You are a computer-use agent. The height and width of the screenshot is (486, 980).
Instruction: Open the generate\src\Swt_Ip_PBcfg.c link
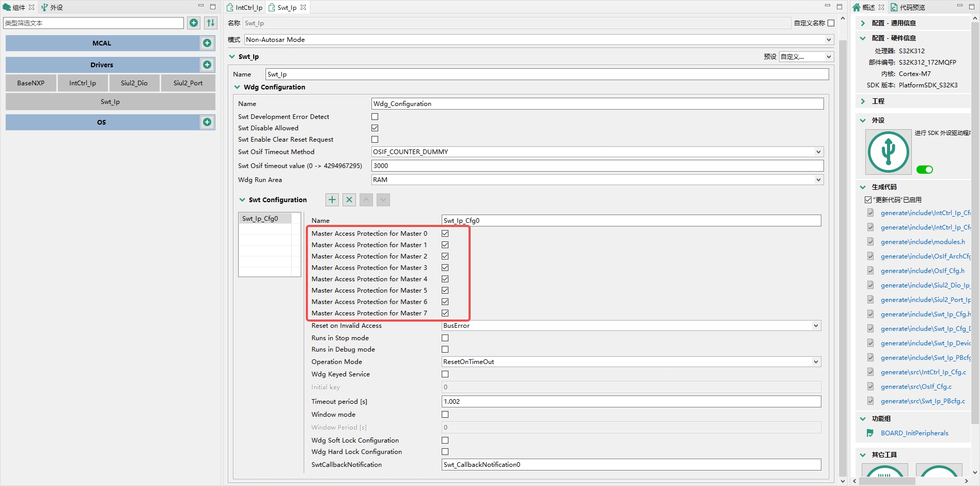[x=923, y=401]
